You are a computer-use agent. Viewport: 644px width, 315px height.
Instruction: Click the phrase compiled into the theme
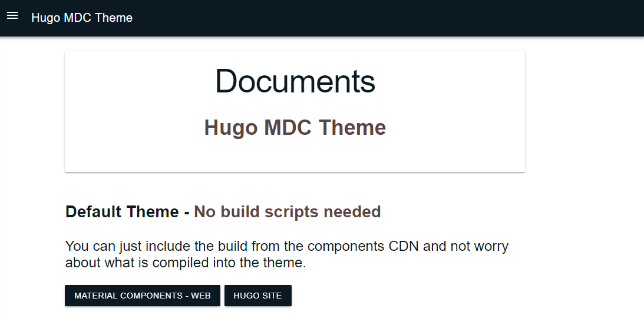click(229, 263)
